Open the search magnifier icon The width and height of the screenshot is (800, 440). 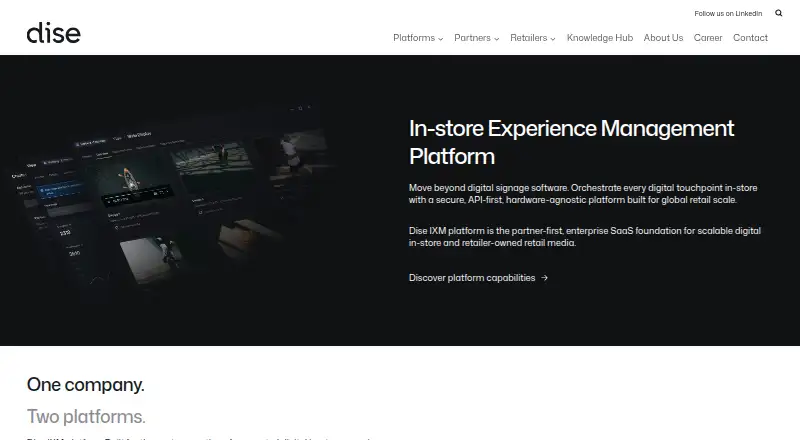tap(779, 13)
